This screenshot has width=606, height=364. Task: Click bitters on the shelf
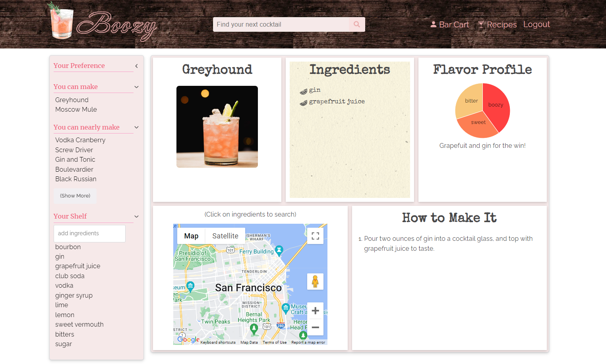(65, 334)
